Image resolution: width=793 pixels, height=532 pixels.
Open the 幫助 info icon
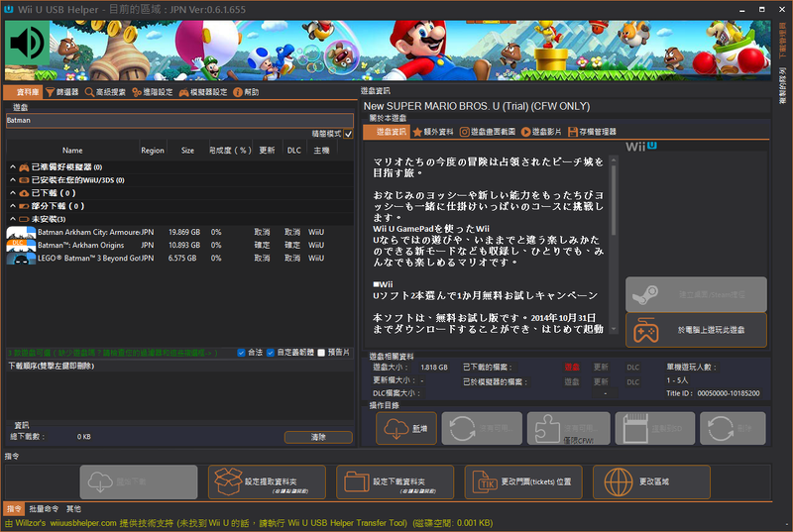tap(238, 92)
